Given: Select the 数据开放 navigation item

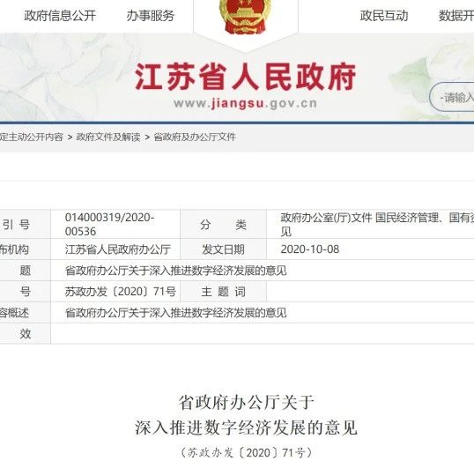Looking at the screenshot, I should [x=456, y=16].
